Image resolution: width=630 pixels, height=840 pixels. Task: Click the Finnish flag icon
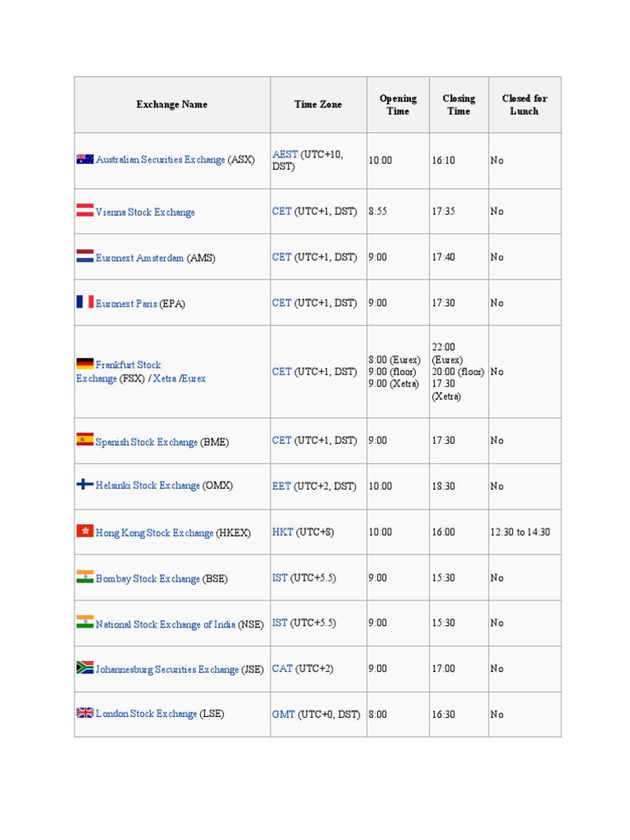pos(84,485)
